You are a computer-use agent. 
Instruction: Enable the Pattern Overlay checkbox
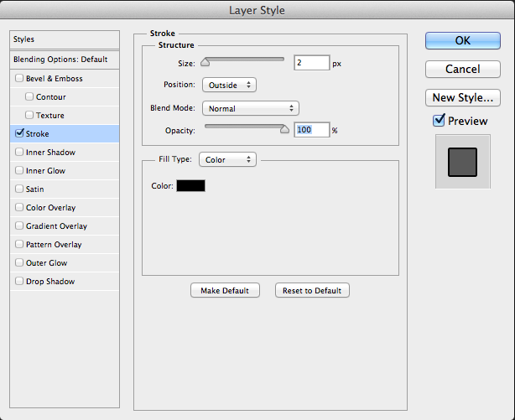click(19, 244)
